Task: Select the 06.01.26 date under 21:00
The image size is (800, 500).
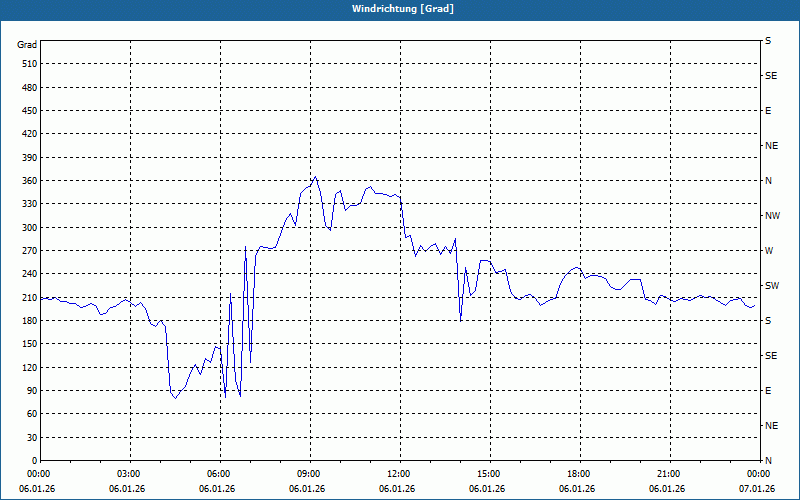Action: click(667, 489)
